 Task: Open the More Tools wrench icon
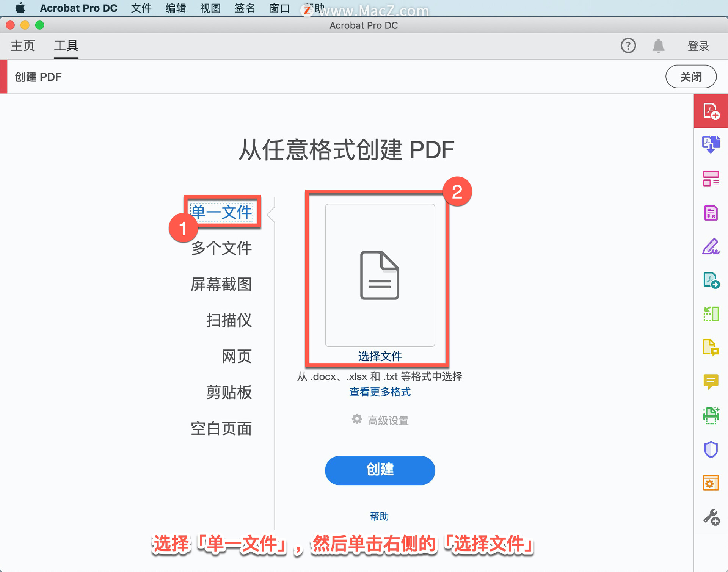(x=711, y=517)
